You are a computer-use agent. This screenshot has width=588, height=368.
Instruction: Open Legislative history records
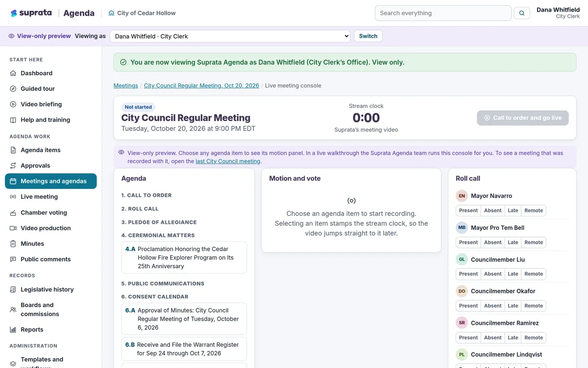click(51, 289)
